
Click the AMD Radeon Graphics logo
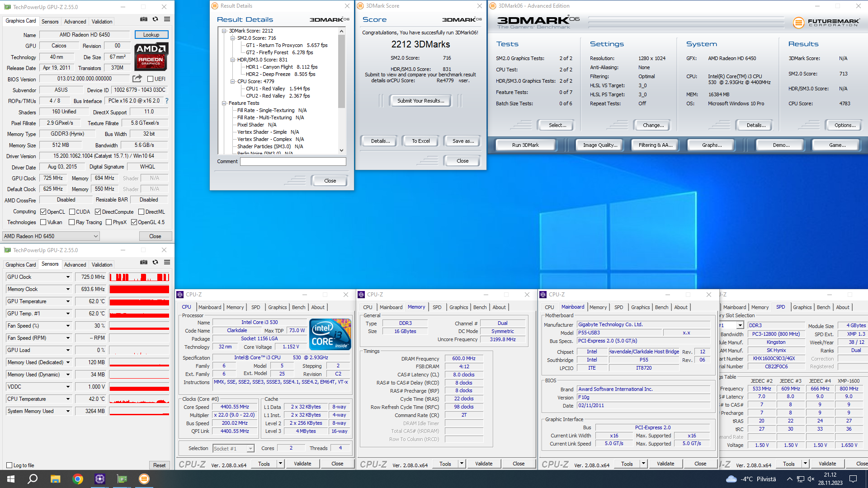[151, 56]
